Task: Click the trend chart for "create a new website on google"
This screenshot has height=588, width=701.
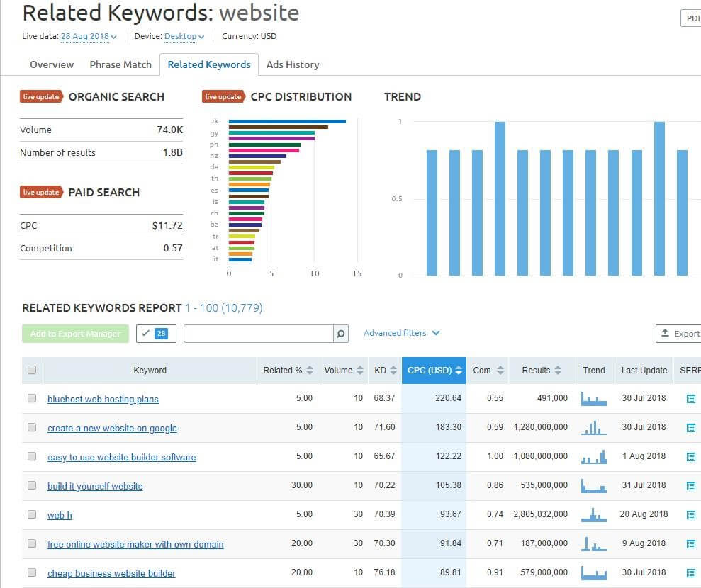Action: tap(593, 428)
